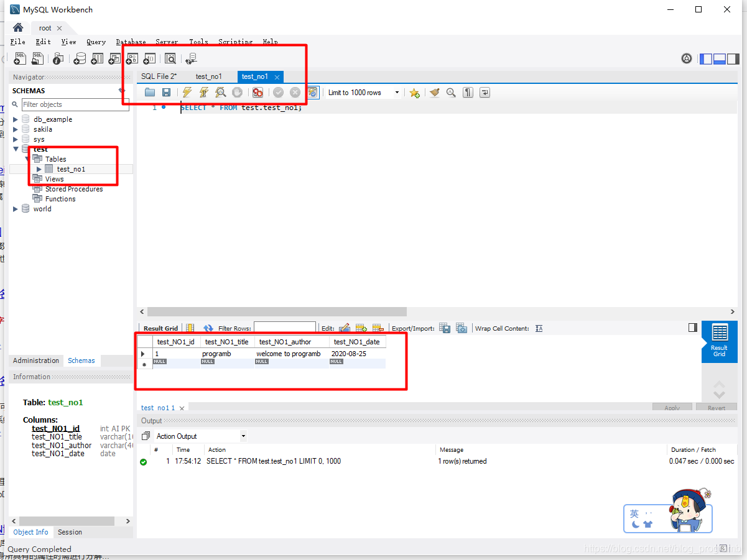Open the Query menu
The width and height of the screenshot is (747, 560).
point(96,42)
